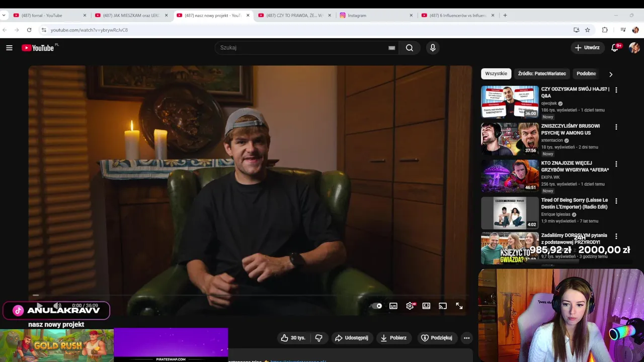Screen dimensions: 644x362
Task: Like the video with 30 tys. likes
Action: (293, 338)
